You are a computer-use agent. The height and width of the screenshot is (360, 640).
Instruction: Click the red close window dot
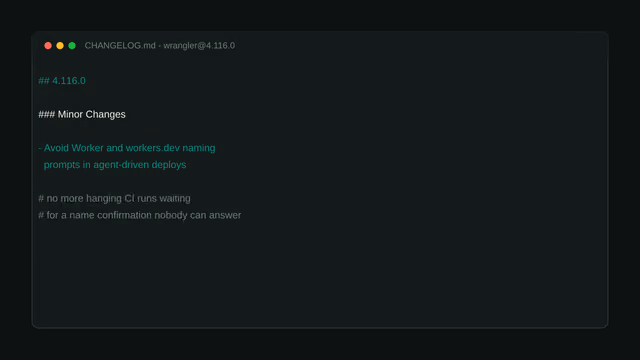click(48, 45)
